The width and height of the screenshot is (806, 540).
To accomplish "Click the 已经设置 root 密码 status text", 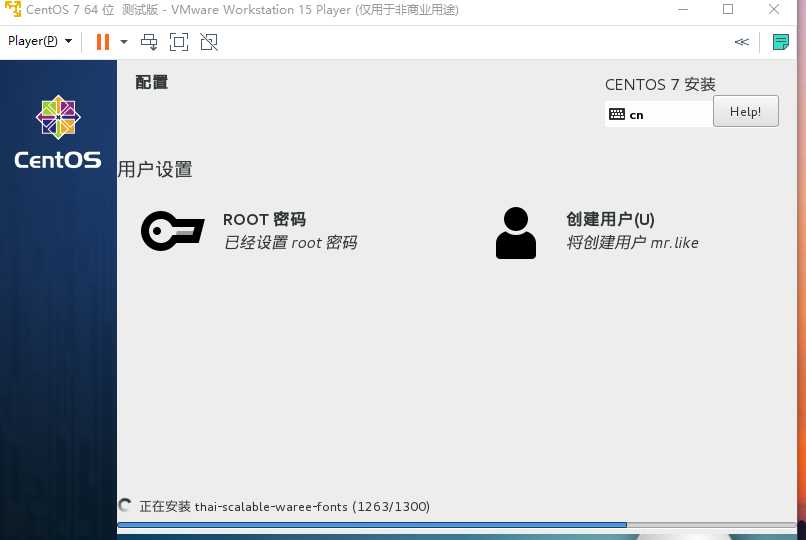I will coord(290,243).
